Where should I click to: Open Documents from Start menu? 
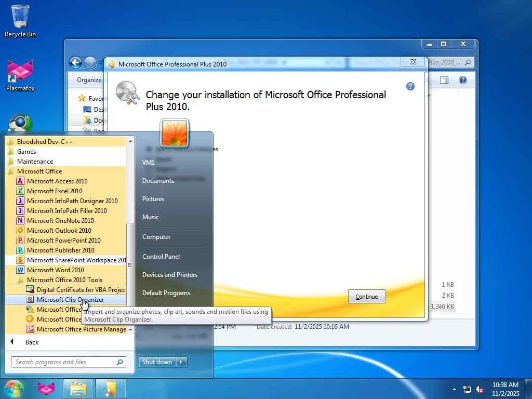(158, 181)
